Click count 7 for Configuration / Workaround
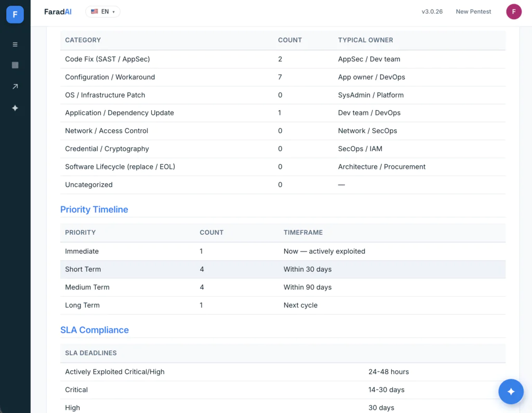 click(x=280, y=77)
